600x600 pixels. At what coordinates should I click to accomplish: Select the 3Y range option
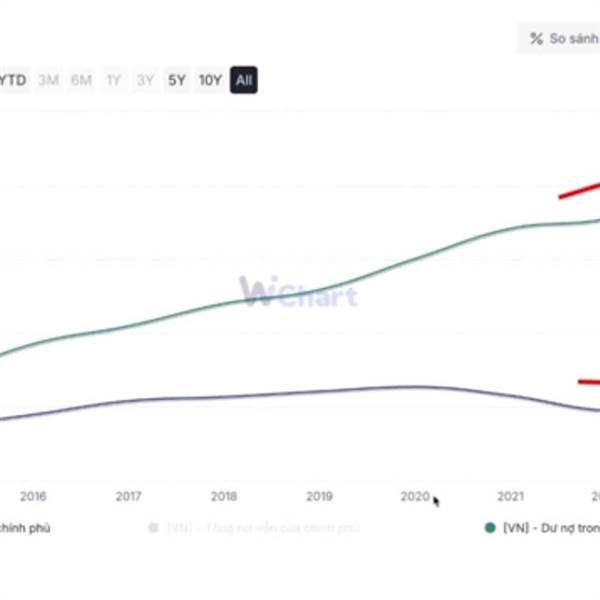pos(146,80)
